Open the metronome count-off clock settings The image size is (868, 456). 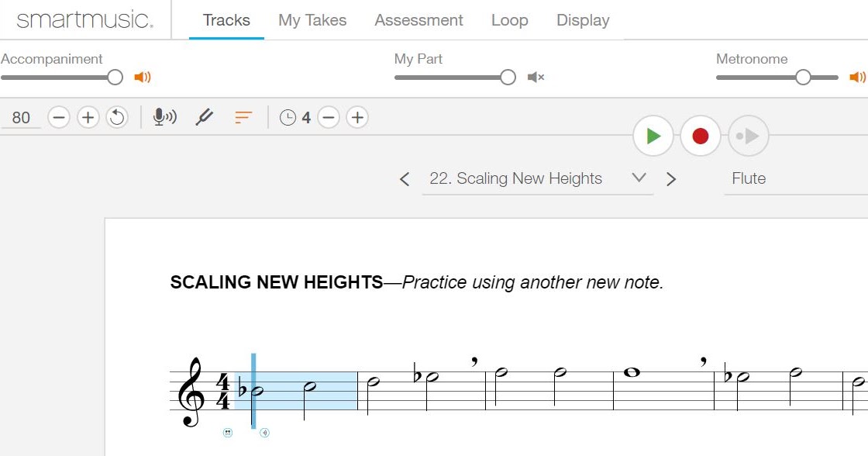tap(288, 117)
